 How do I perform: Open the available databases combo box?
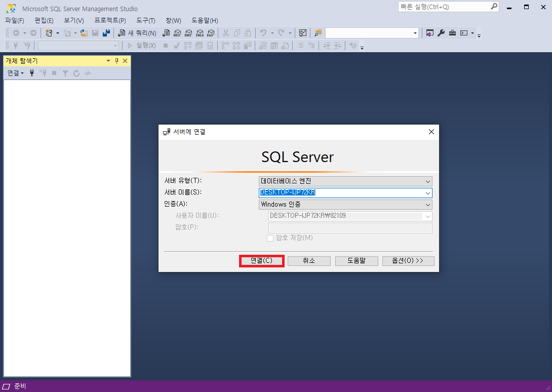pyautogui.click(x=78, y=46)
